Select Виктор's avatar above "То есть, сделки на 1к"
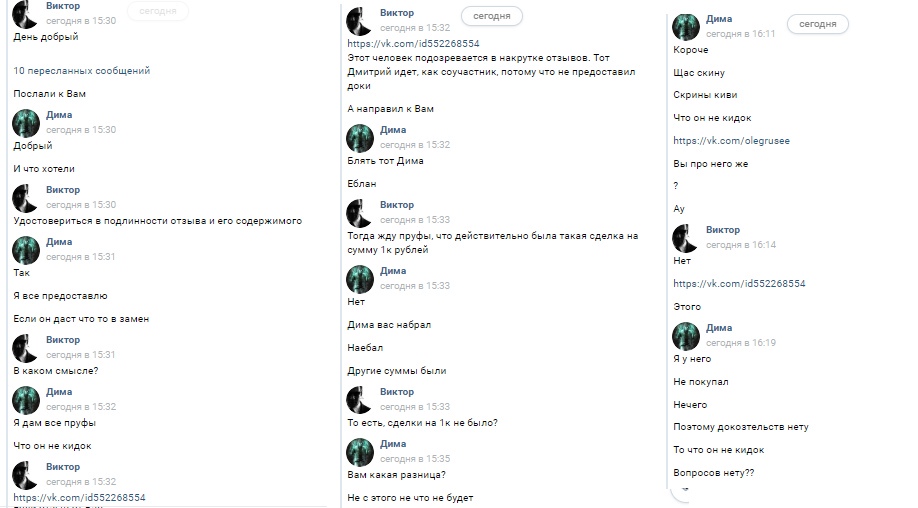918x508 pixels. coord(360,400)
